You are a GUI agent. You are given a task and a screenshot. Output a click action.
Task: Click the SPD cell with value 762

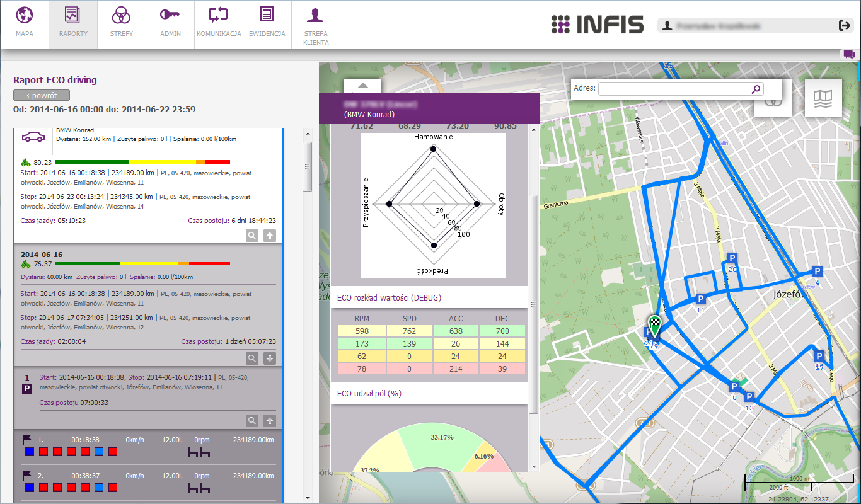(x=408, y=331)
